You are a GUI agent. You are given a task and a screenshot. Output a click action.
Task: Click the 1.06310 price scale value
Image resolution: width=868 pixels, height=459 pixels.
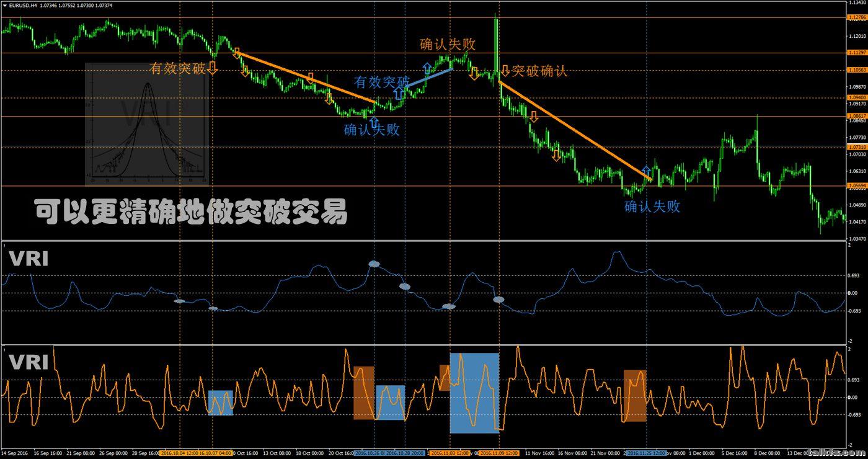coord(856,171)
